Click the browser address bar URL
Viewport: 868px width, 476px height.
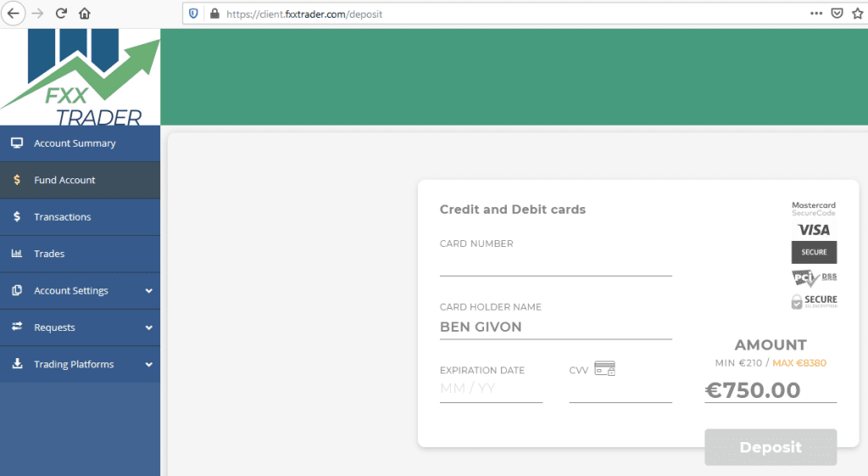coord(304,14)
